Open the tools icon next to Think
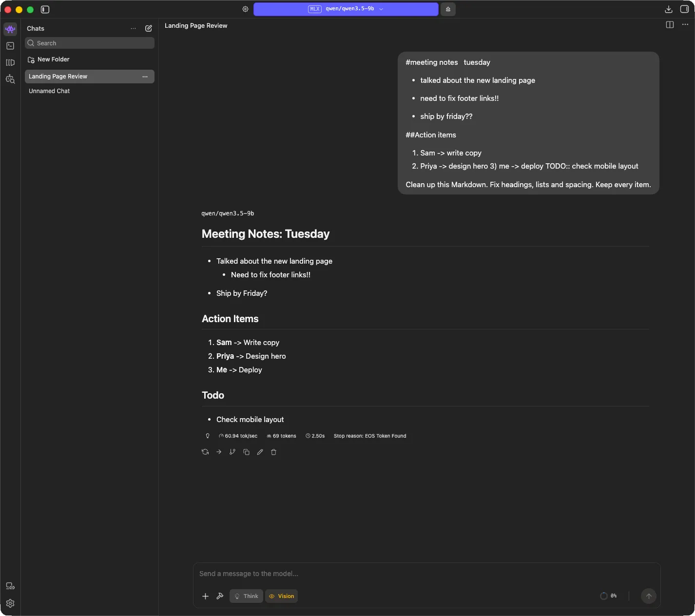 [x=220, y=596]
